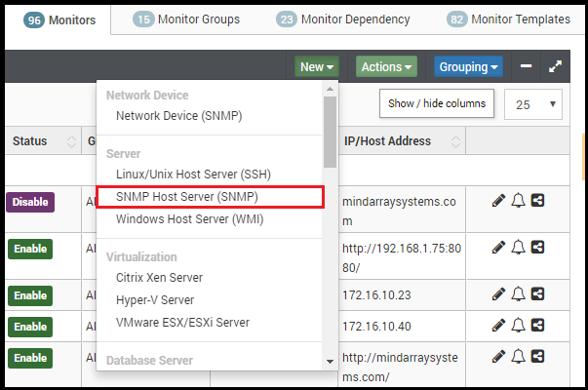
Task: Toggle the Enable badge for 172.16.10.40
Action: [x=30, y=327]
